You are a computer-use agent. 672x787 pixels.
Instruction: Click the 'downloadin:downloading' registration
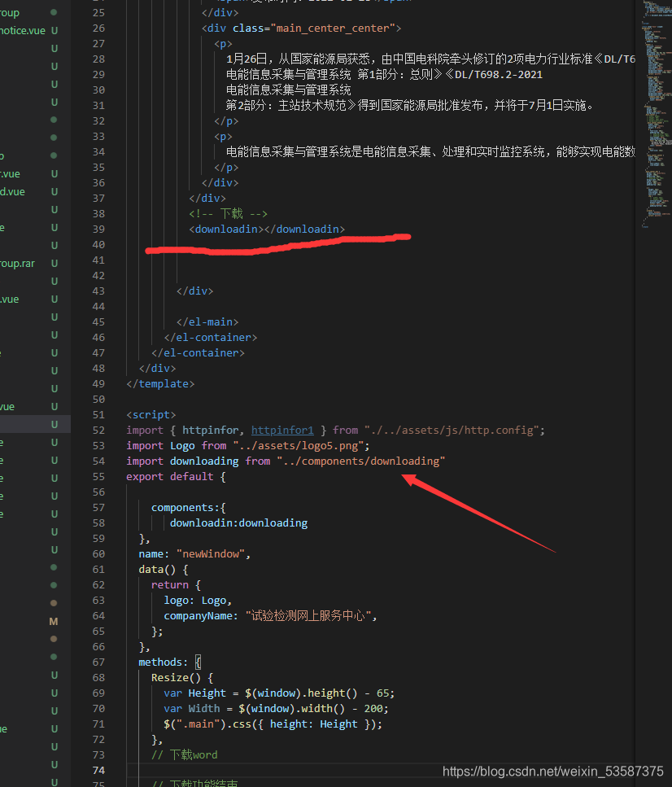(x=239, y=523)
